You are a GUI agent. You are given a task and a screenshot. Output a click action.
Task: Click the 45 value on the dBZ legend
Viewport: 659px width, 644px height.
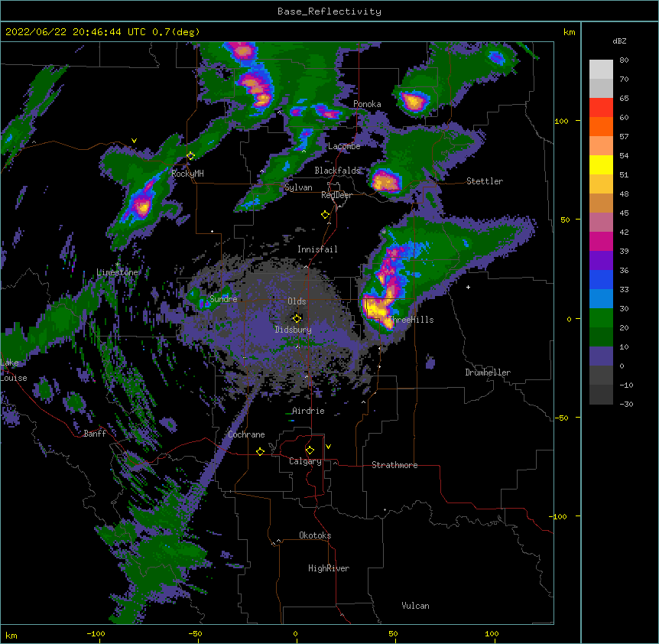tap(624, 213)
